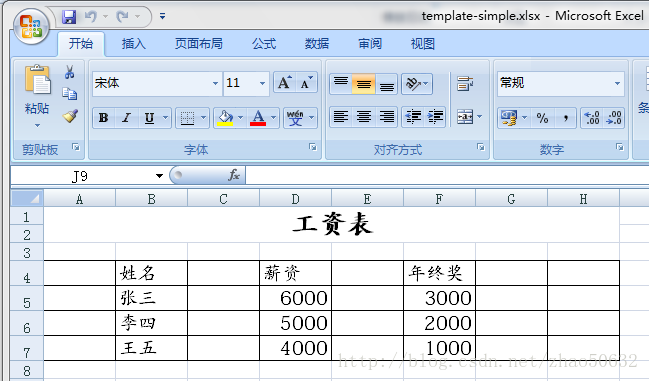This screenshot has height=381, width=649.
Task: Decrease decimal places
Action: [614, 118]
